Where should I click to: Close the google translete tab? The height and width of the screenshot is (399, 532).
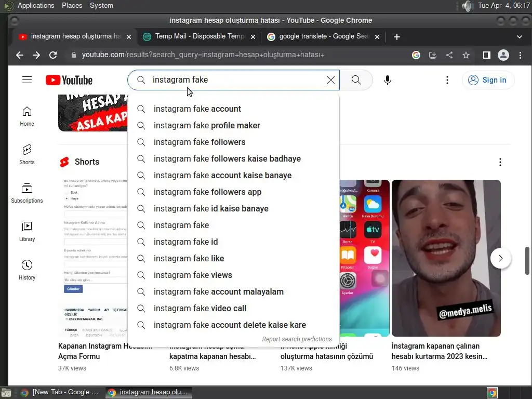click(x=377, y=37)
